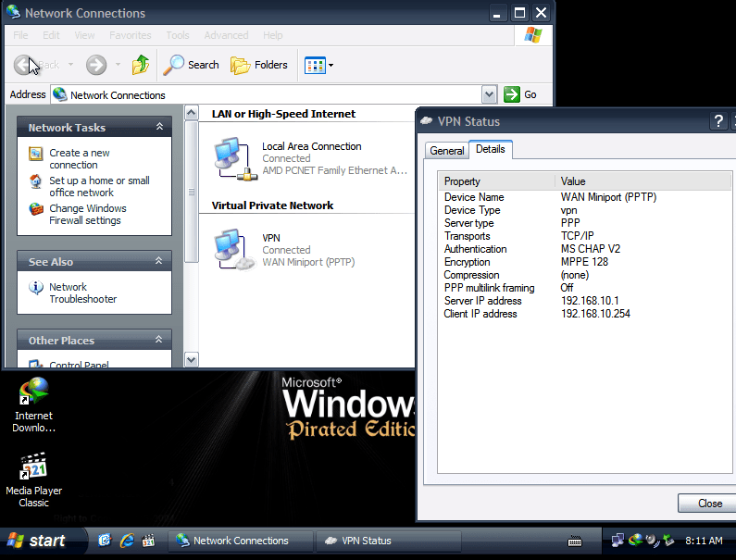
Task: Launch Media Player Classic from quick launch
Action: (x=148, y=541)
